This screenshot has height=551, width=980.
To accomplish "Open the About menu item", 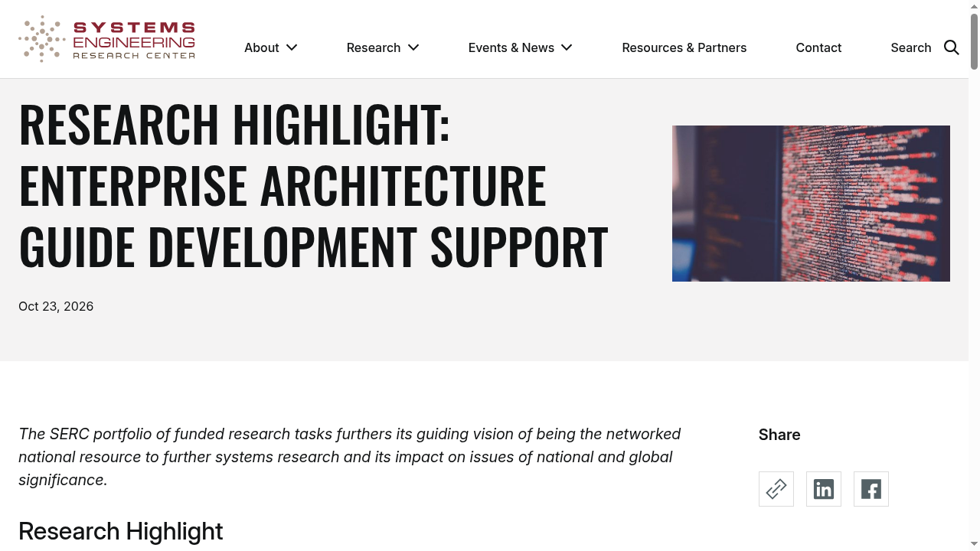I will point(262,47).
